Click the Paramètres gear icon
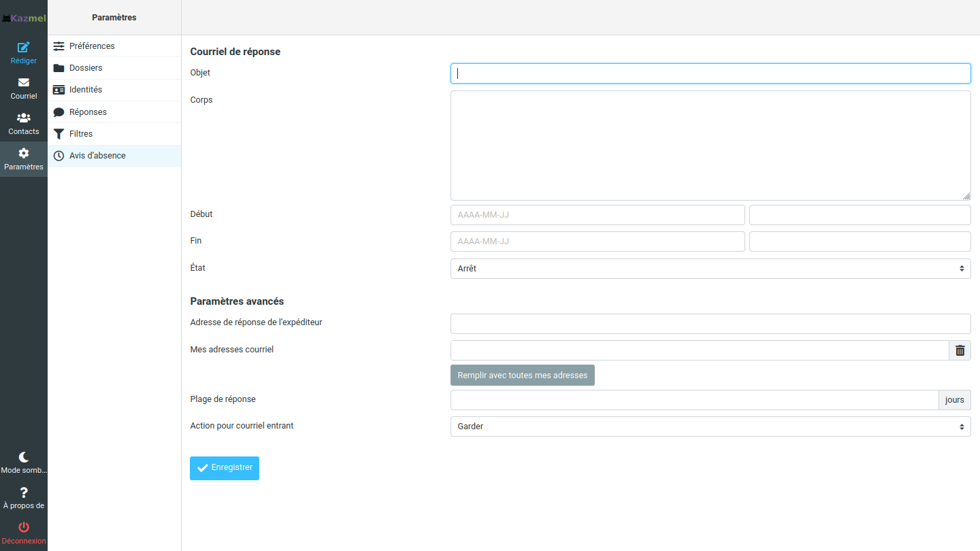The image size is (980, 551). [24, 153]
